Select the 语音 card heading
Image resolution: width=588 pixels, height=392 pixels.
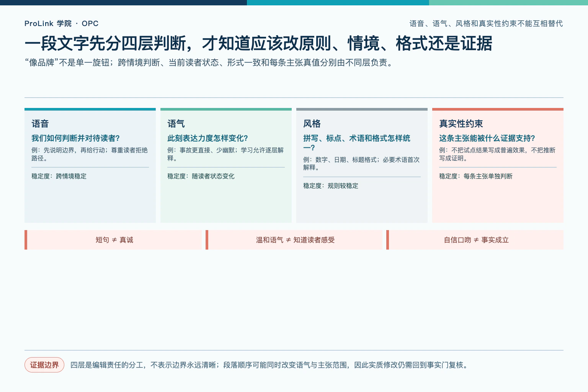40,124
